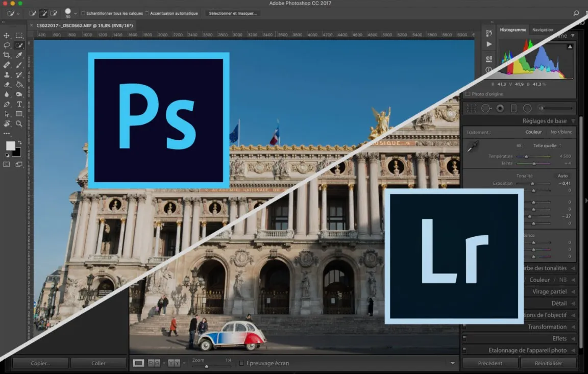Pick the Eyedropper tool in toolbar
The width and height of the screenshot is (588, 374).
click(x=19, y=55)
